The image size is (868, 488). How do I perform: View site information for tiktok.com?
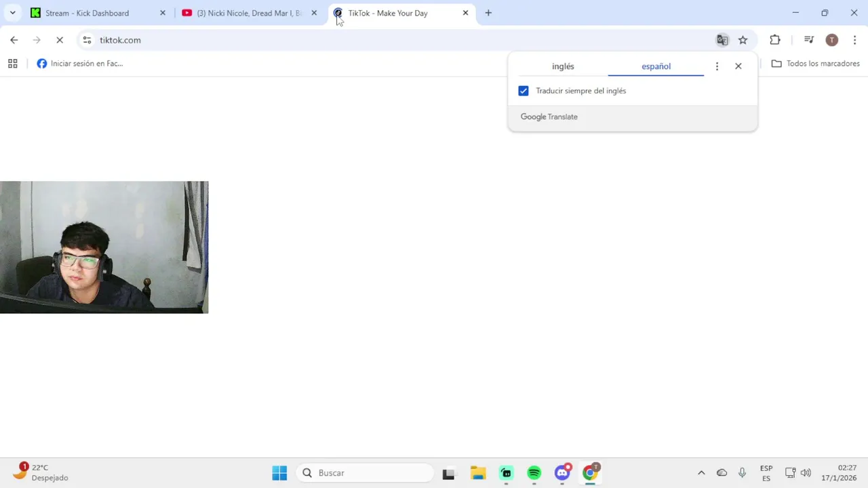[87, 40]
